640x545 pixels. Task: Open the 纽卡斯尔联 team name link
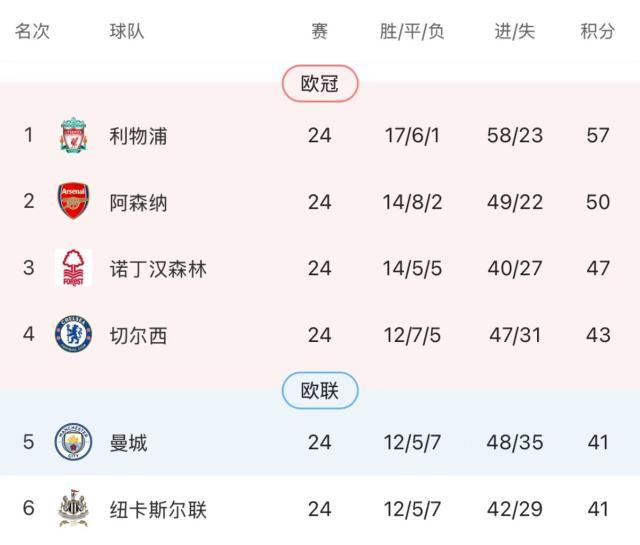tap(158, 509)
